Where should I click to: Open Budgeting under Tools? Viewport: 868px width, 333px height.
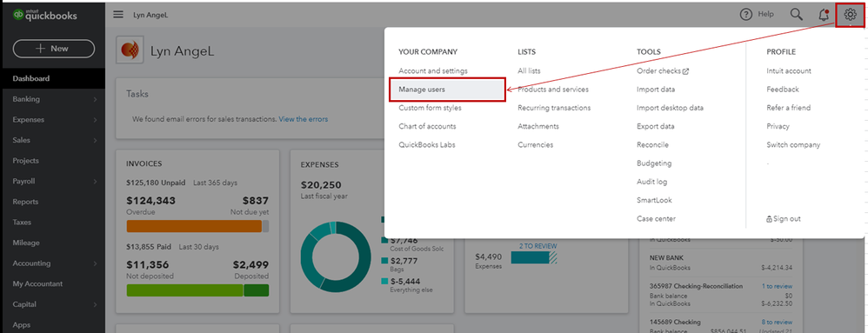[x=654, y=163]
